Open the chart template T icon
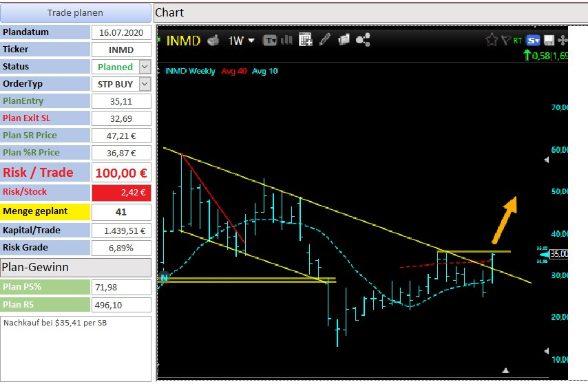The height and width of the screenshot is (384, 588). click(270, 40)
